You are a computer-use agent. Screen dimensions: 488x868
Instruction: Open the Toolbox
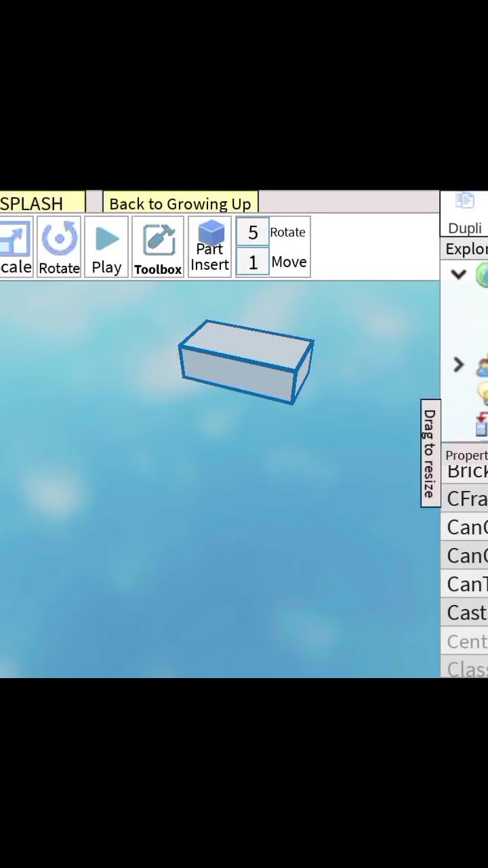[x=158, y=247]
